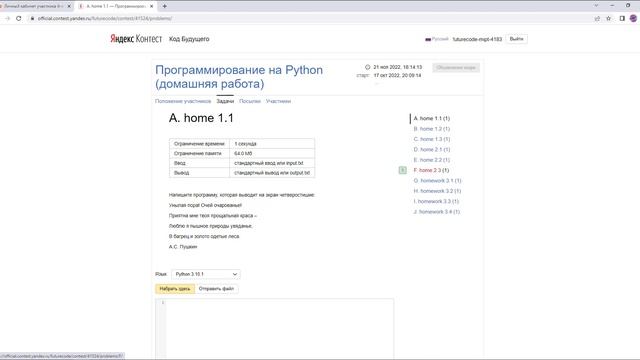Open the Положение участников tab
Image resolution: width=640 pixels, height=360 pixels.
(183, 101)
